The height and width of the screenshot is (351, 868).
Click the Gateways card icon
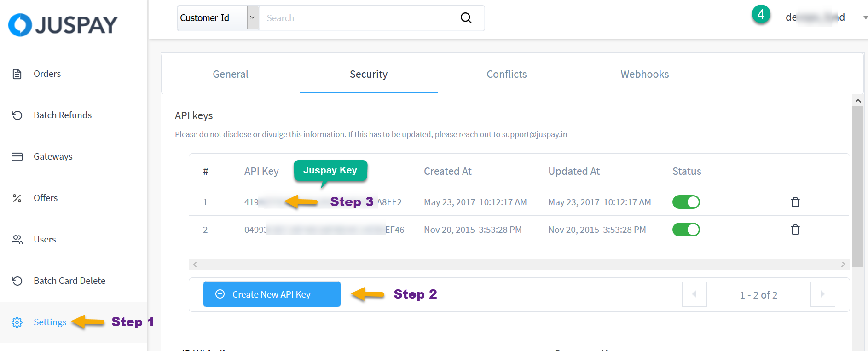17,157
